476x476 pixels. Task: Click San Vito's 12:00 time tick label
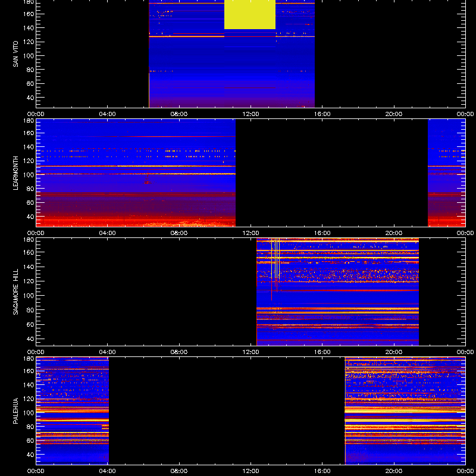point(250,114)
